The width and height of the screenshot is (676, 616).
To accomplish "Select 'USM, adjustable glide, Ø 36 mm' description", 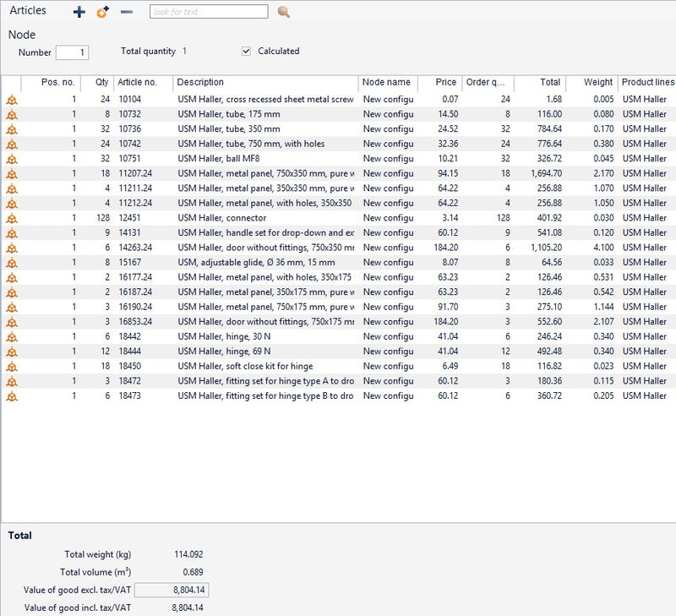I will pos(256,262).
